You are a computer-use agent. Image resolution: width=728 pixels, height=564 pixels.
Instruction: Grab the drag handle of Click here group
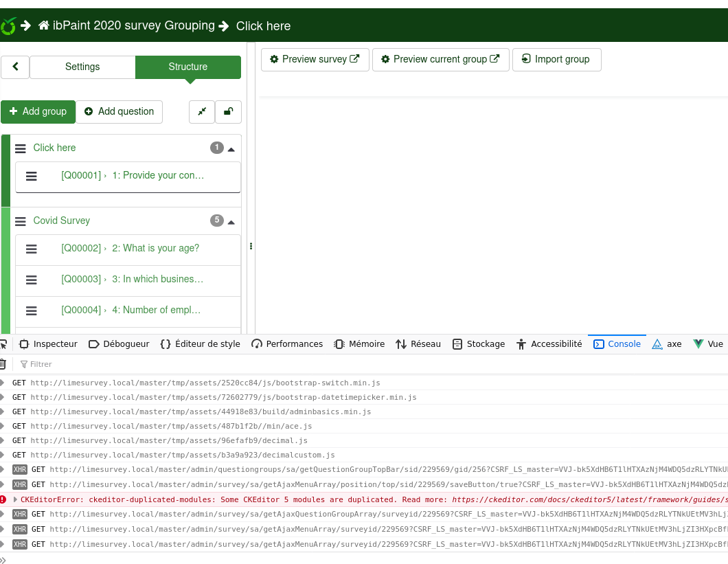(21, 148)
